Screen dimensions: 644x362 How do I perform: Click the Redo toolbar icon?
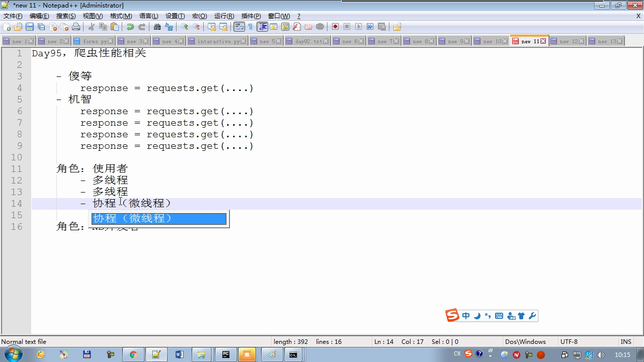click(x=142, y=27)
